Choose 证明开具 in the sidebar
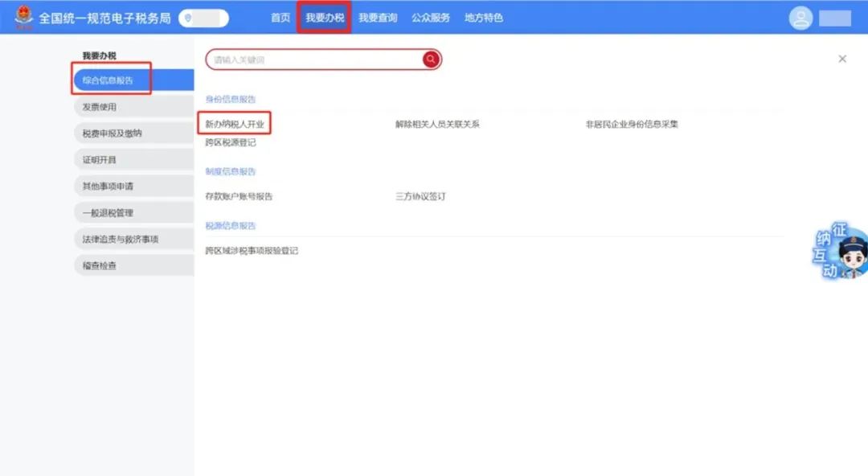The width and height of the screenshot is (868, 476). click(x=100, y=160)
